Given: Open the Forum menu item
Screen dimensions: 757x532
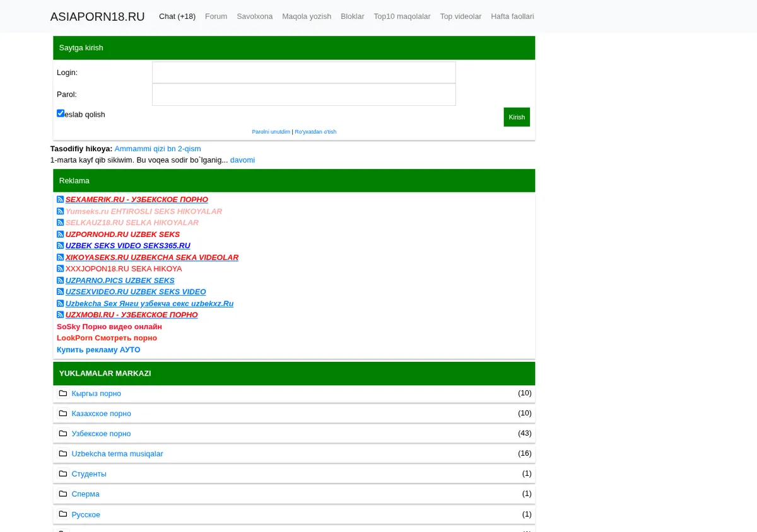Looking at the screenshot, I should (x=216, y=16).
